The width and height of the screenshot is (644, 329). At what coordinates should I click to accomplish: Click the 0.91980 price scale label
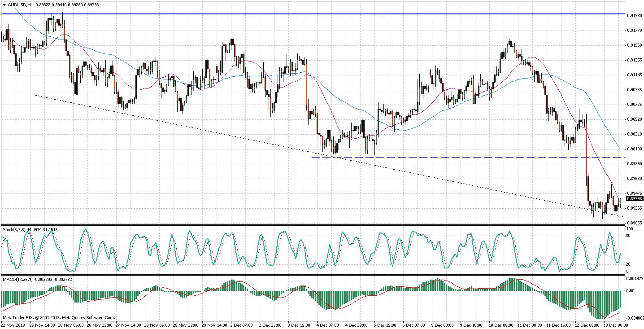click(x=634, y=16)
